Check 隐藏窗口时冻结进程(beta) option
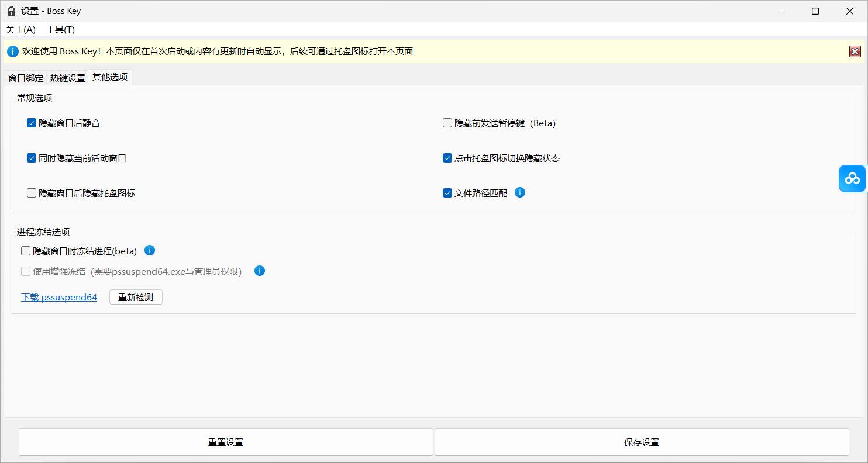 (26, 251)
